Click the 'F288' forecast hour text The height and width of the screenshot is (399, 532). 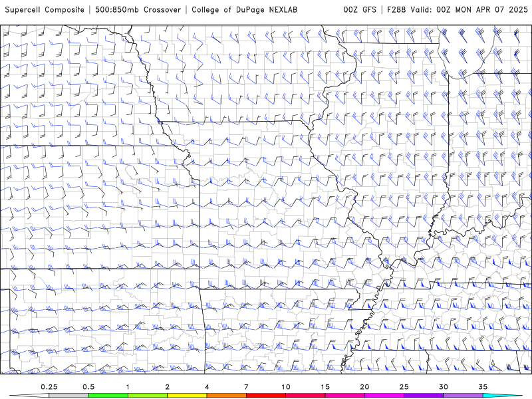pyautogui.click(x=397, y=9)
